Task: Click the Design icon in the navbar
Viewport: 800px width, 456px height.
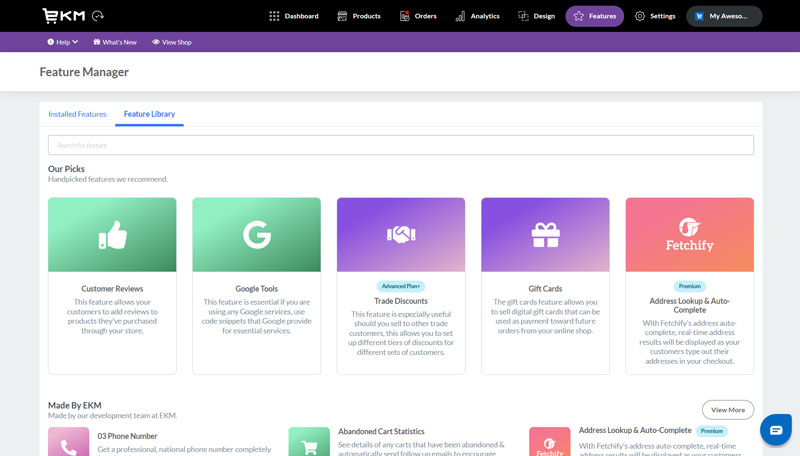Action: tap(523, 16)
